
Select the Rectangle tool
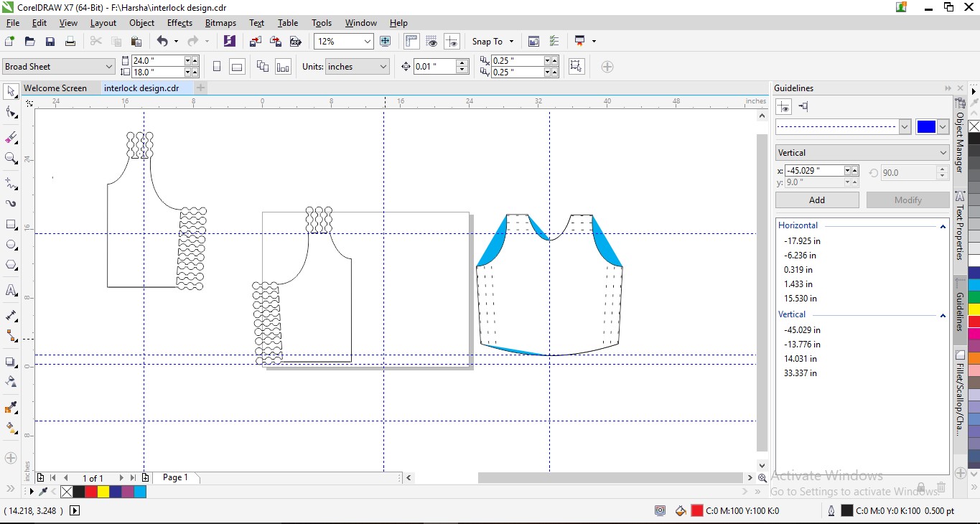(x=11, y=225)
